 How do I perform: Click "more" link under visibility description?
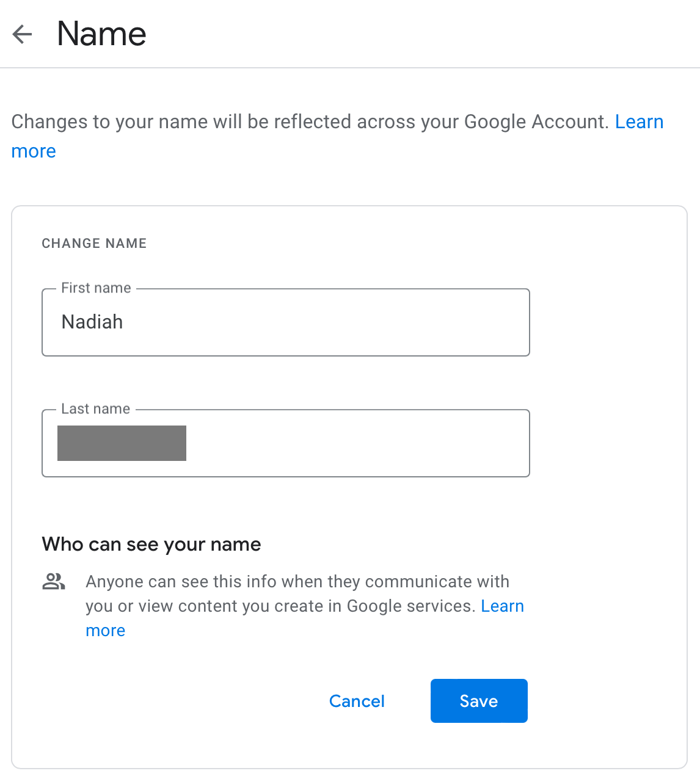coord(105,631)
